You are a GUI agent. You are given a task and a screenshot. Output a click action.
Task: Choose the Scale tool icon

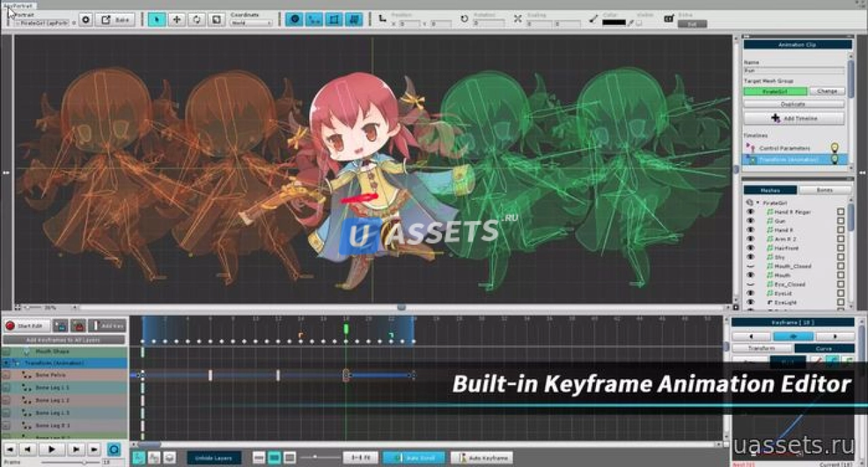coord(216,20)
